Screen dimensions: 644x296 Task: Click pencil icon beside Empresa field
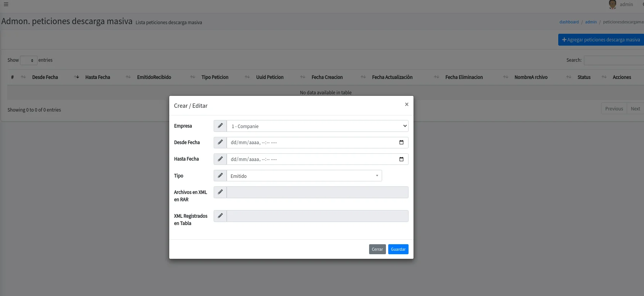point(220,126)
